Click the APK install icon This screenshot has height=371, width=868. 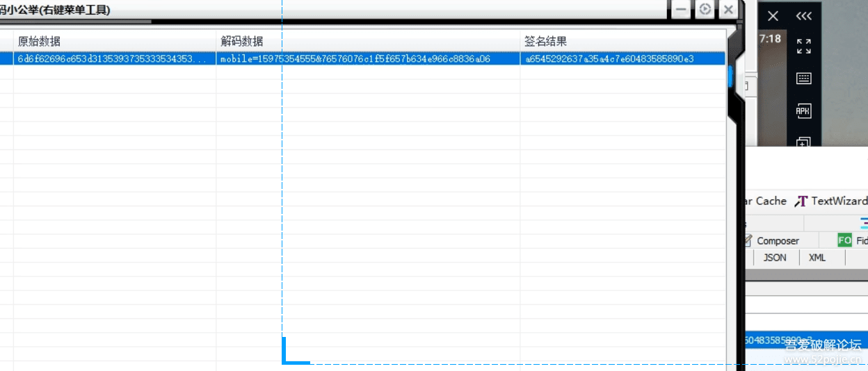(x=804, y=111)
